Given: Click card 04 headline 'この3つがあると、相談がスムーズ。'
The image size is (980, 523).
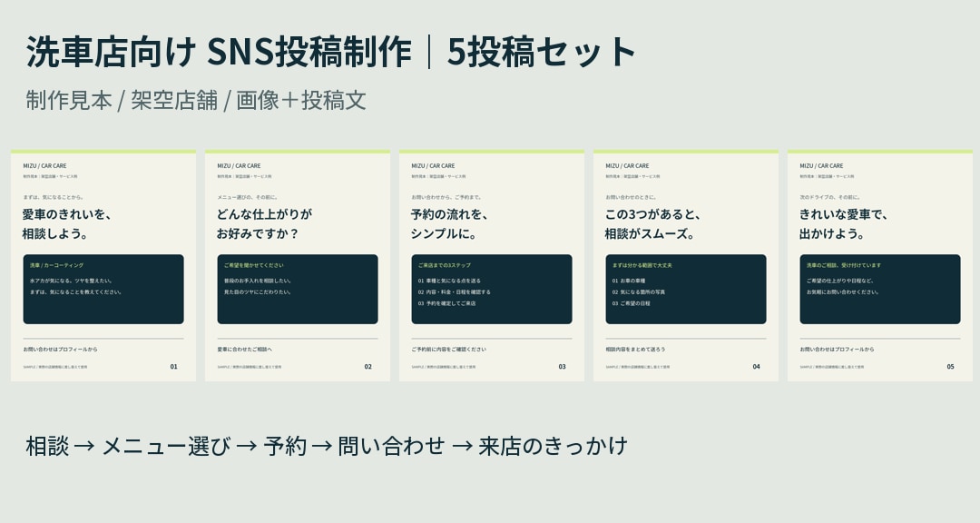Looking at the screenshot, I should pos(652,224).
